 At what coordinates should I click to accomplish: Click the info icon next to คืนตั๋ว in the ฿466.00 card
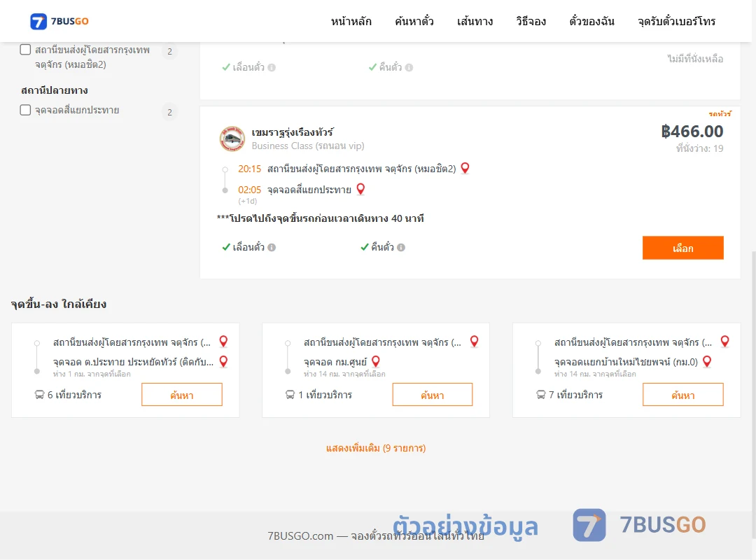pyautogui.click(x=401, y=247)
